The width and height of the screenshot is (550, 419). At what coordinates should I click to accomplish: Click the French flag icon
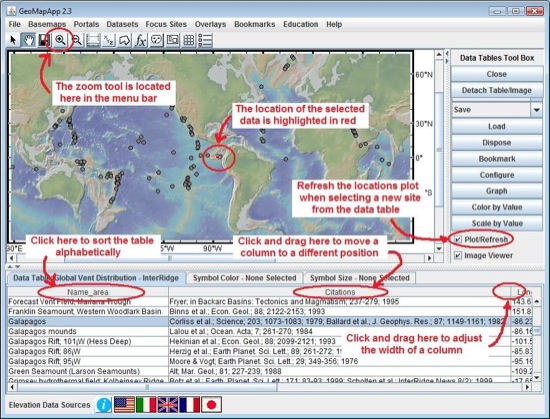tap(190, 405)
